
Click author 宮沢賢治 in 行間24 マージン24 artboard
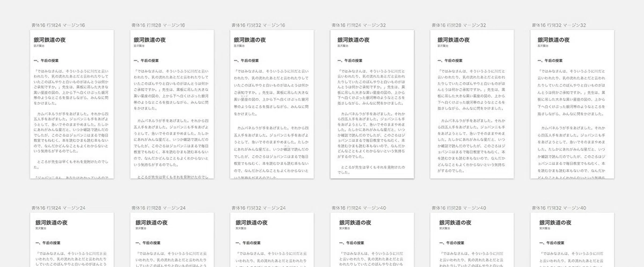[x=41, y=229]
